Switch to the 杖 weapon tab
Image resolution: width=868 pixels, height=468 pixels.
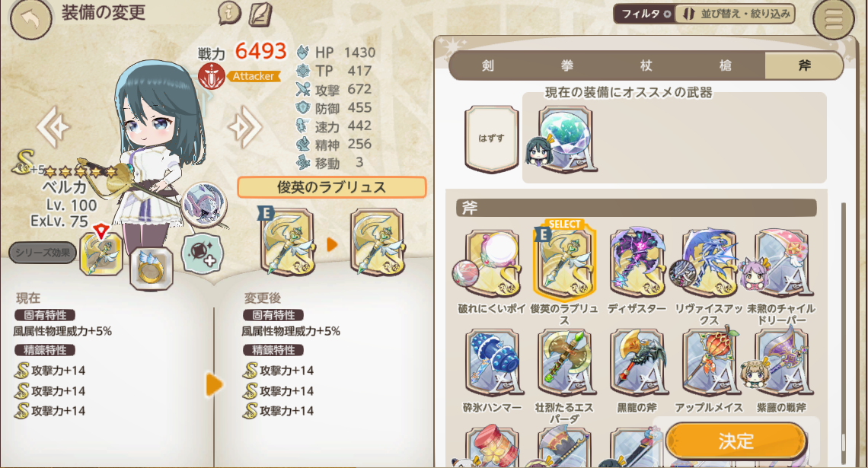tap(646, 66)
